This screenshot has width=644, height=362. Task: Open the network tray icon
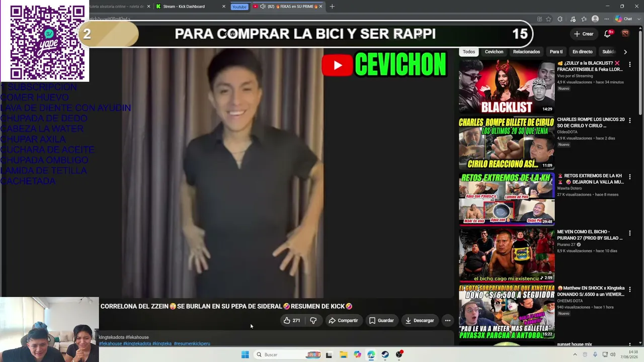coord(605,354)
